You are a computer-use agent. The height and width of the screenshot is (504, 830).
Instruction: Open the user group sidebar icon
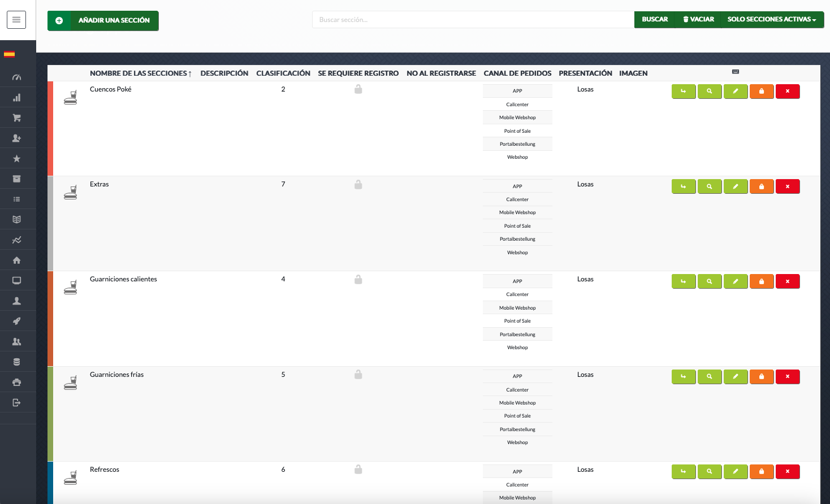coord(16,342)
